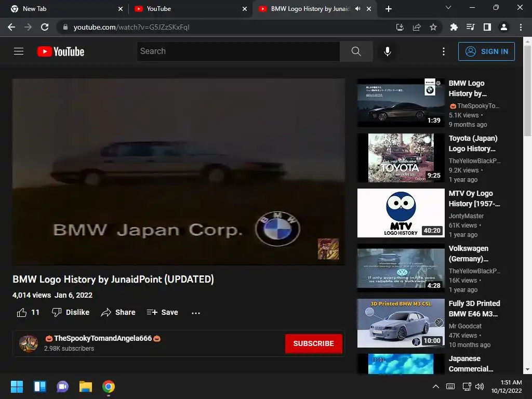The width and height of the screenshot is (532, 399).
Task: Open the MTV Oy Logo History title
Action: [474, 198]
